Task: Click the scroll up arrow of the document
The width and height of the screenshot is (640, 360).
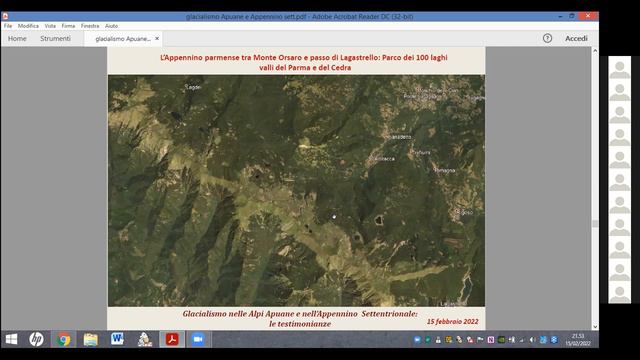Action: point(595,51)
